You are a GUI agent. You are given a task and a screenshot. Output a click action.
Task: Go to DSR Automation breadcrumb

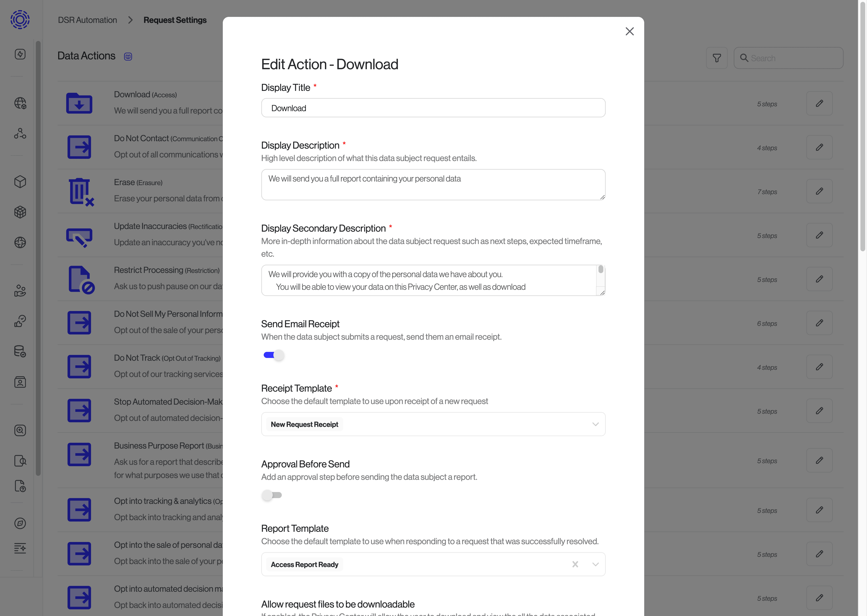point(87,20)
